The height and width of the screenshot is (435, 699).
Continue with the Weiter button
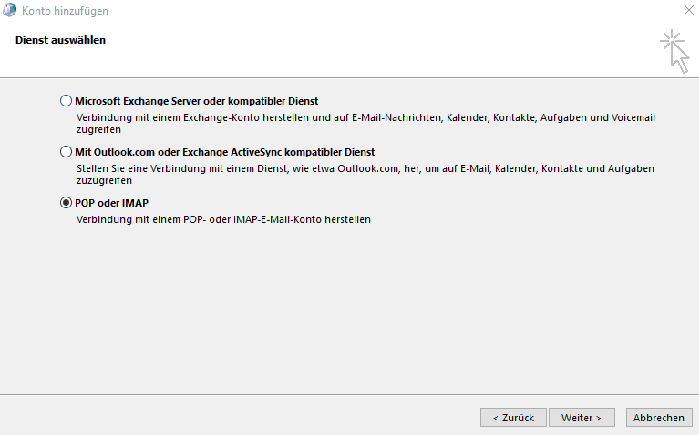click(582, 418)
